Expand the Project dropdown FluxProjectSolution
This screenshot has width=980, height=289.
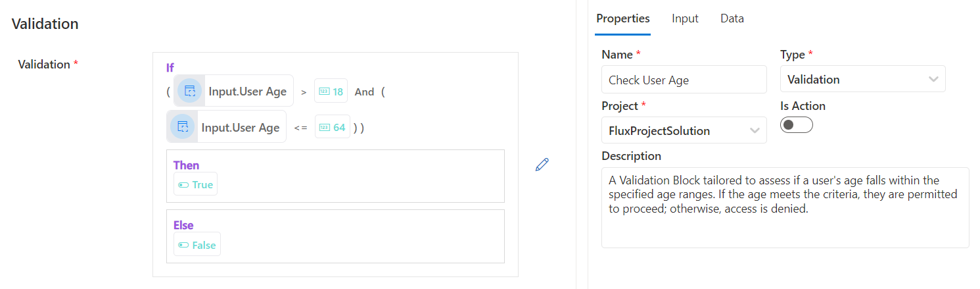tap(684, 130)
